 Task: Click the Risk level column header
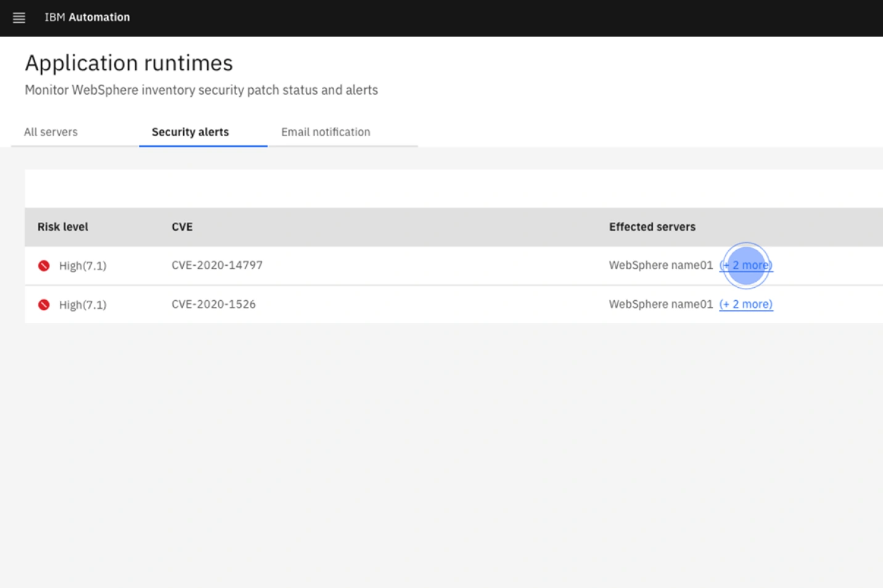coord(63,227)
